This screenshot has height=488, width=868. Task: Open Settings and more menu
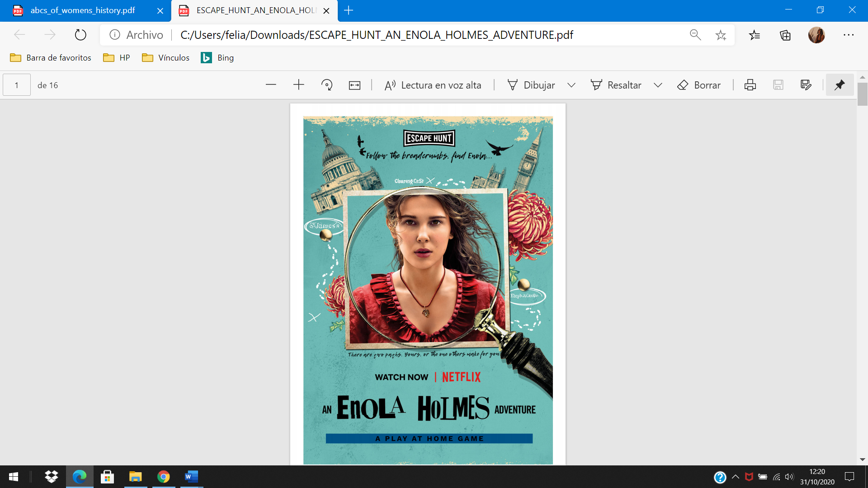coord(849,35)
